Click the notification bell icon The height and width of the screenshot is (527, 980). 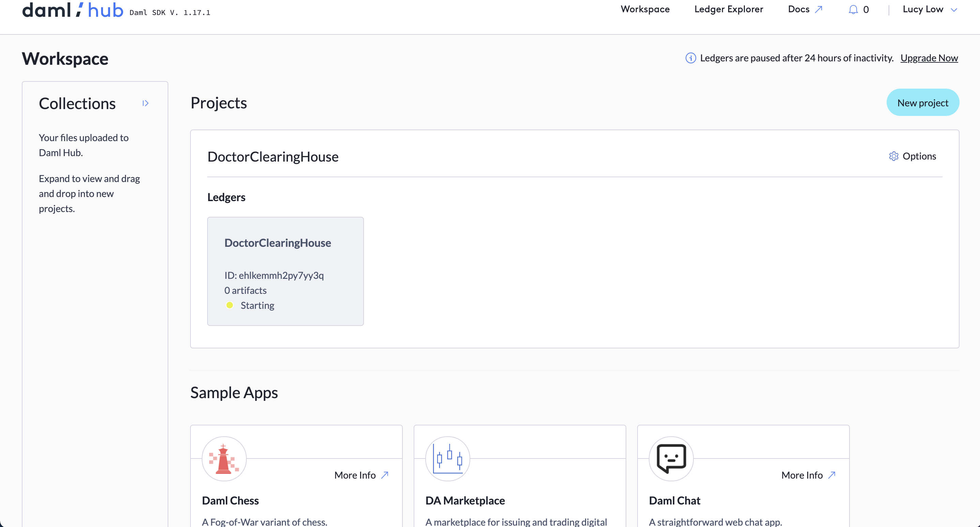tap(853, 10)
